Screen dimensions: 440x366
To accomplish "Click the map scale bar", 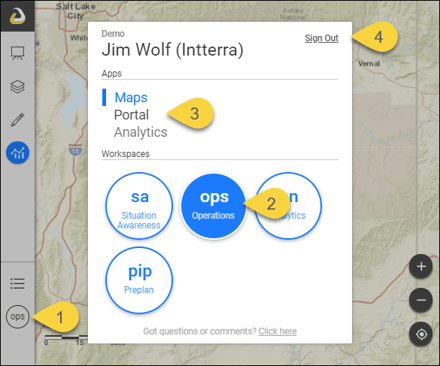I will pos(65,339).
